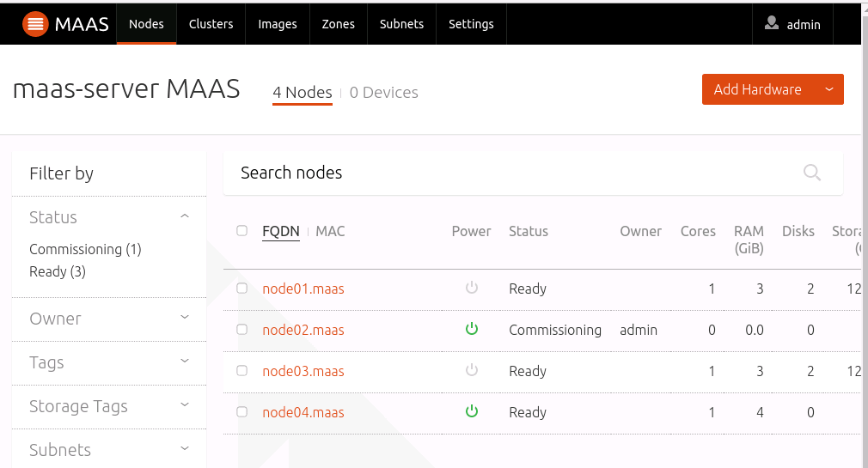Screen dimensions: 868x468
Task: Sort by FQDN column header
Action: coord(281,231)
